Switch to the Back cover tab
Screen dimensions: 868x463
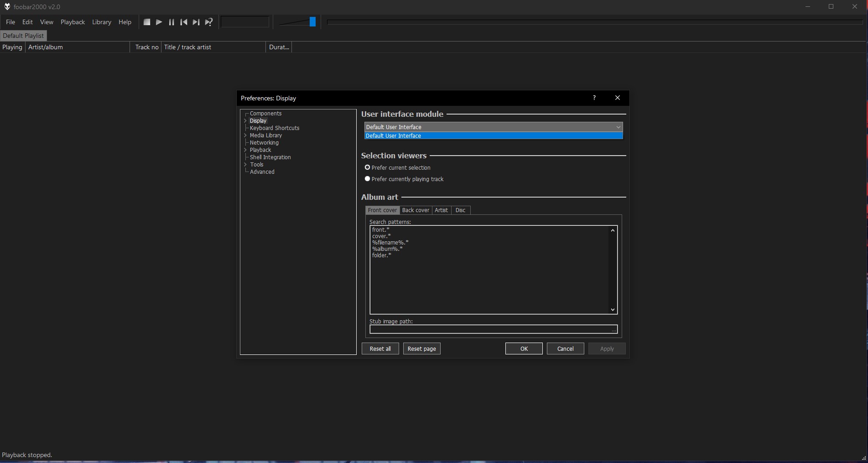(x=416, y=210)
